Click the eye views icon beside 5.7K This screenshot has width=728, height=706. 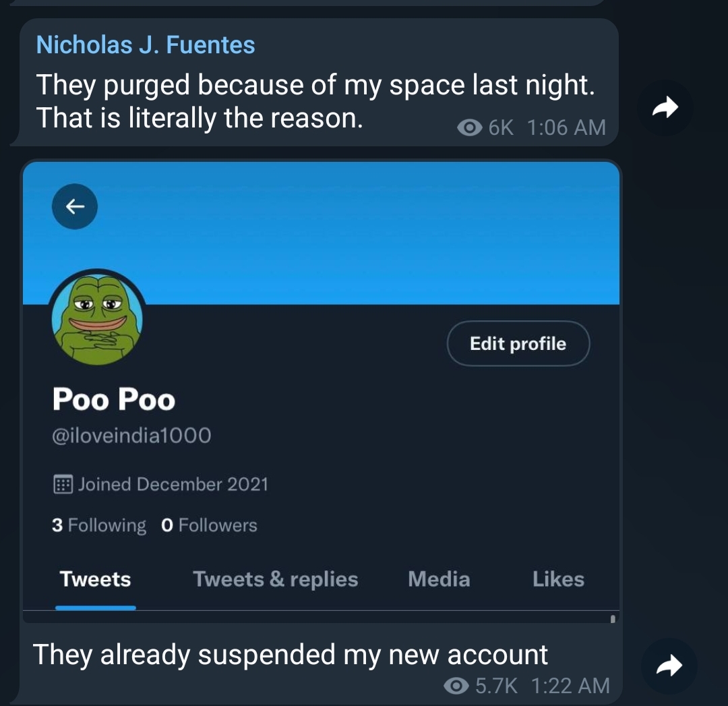click(458, 686)
